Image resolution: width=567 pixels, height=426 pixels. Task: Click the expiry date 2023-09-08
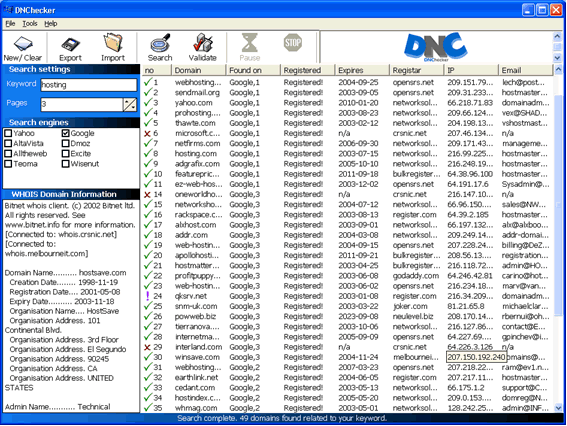(x=358, y=316)
